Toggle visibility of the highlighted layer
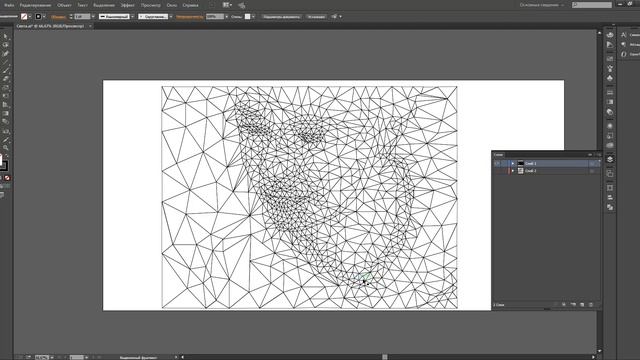The image size is (640, 360). tap(497, 163)
